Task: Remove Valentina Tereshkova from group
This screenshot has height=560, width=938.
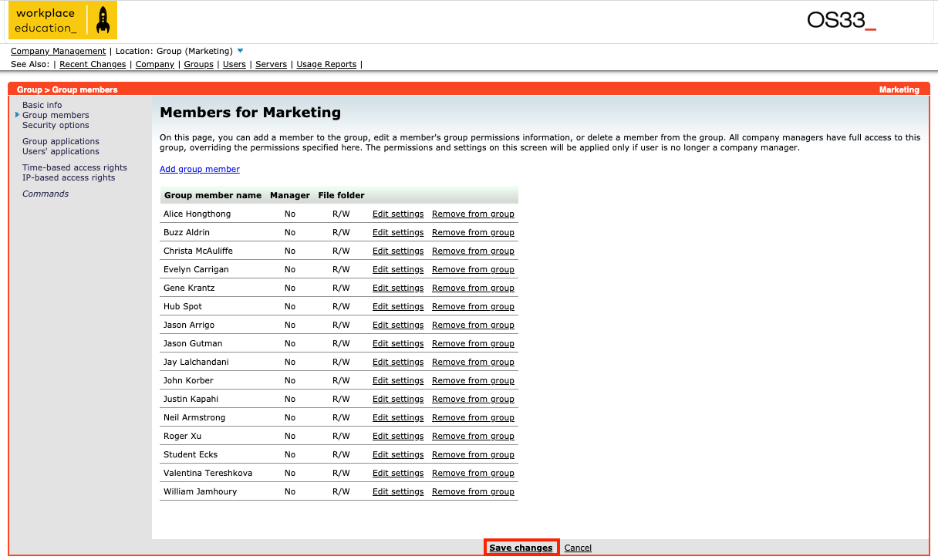Action: point(473,473)
